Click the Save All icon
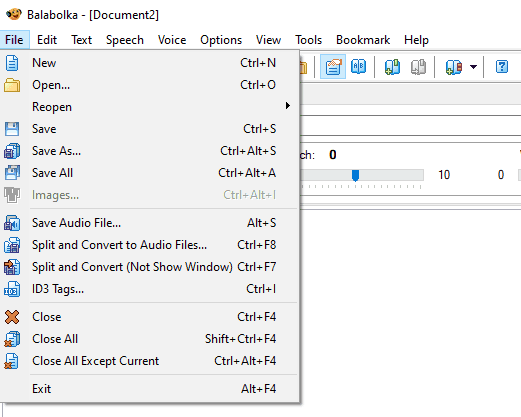This screenshot has height=417, width=521. click(x=12, y=173)
